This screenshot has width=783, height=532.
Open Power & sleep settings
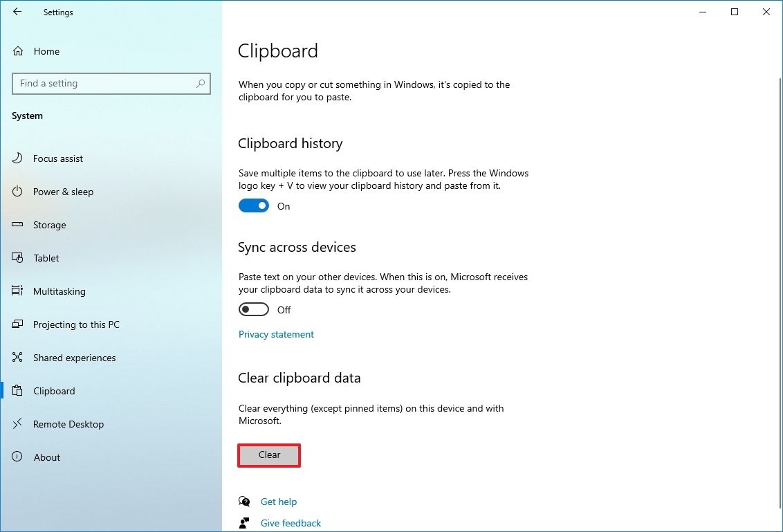pyautogui.click(x=63, y=192)
